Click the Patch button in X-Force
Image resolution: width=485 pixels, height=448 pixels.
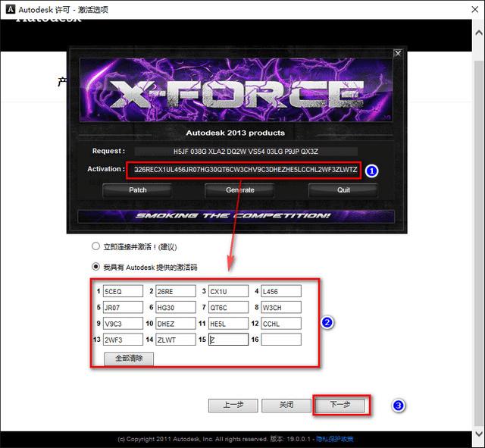137,190
